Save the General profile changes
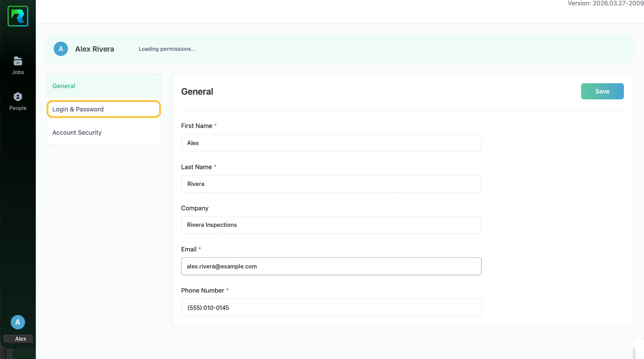644x359 pixels. point(602,91)
